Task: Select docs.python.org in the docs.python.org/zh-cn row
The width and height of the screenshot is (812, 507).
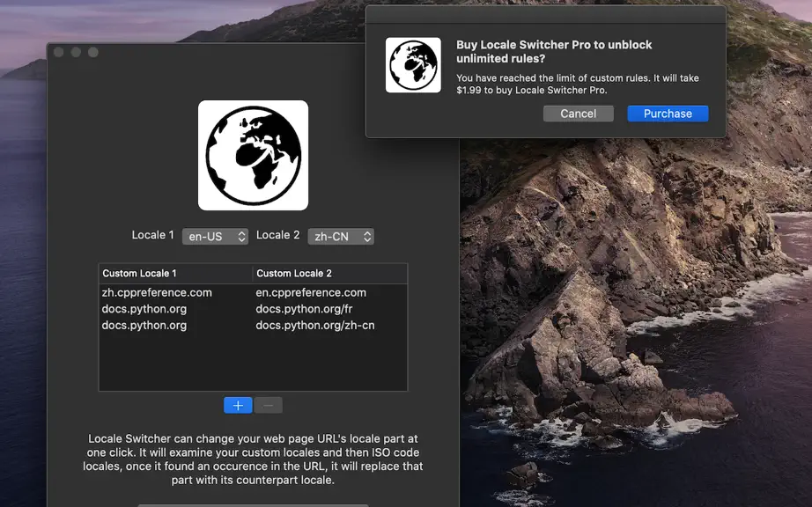Action: click(144, 326)
